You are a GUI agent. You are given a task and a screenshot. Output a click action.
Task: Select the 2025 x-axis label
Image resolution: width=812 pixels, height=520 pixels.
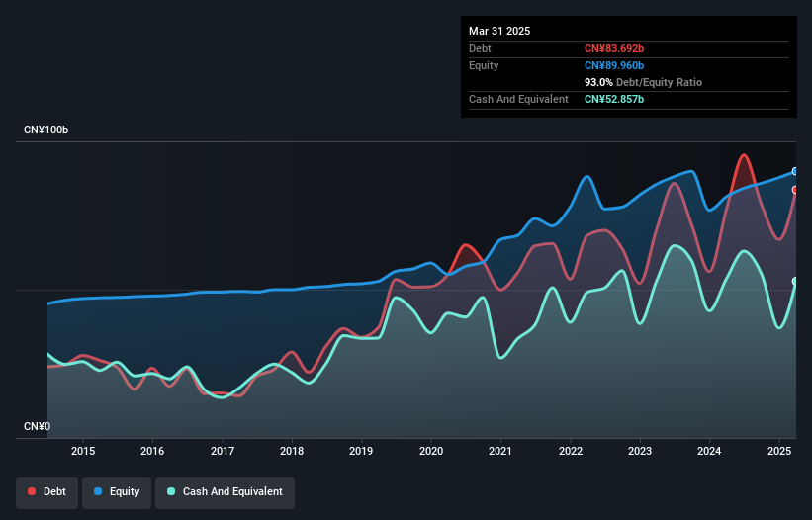point(778,451)
